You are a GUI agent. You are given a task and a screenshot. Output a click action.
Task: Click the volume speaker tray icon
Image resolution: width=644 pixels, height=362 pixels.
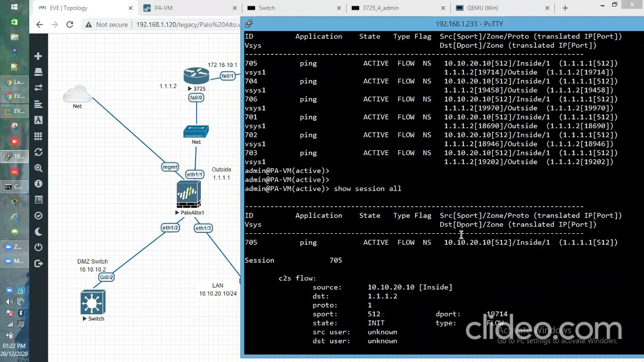[x=9, y=302]
